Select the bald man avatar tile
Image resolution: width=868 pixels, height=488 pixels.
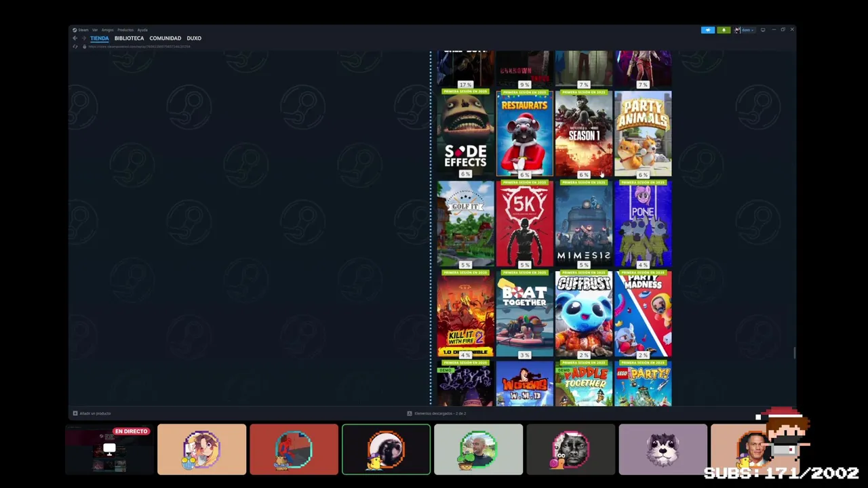(478, 449)
